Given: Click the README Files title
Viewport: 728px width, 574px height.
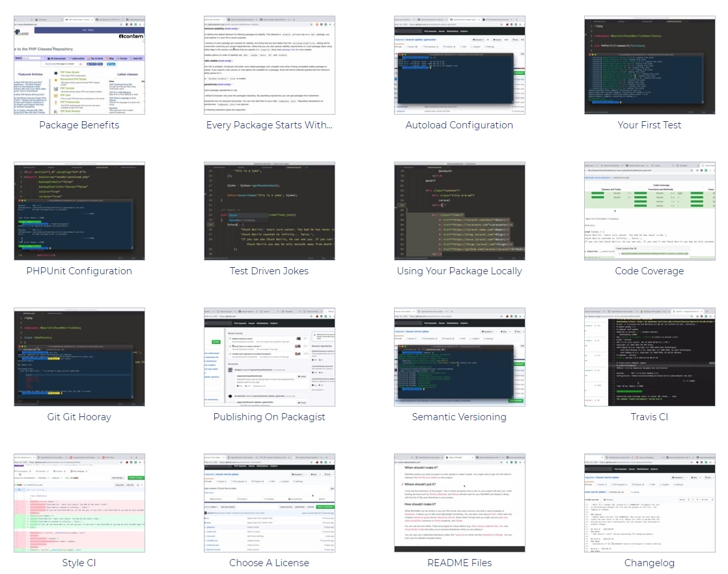Looking at the screenshot, I should [x=460, y=562].
